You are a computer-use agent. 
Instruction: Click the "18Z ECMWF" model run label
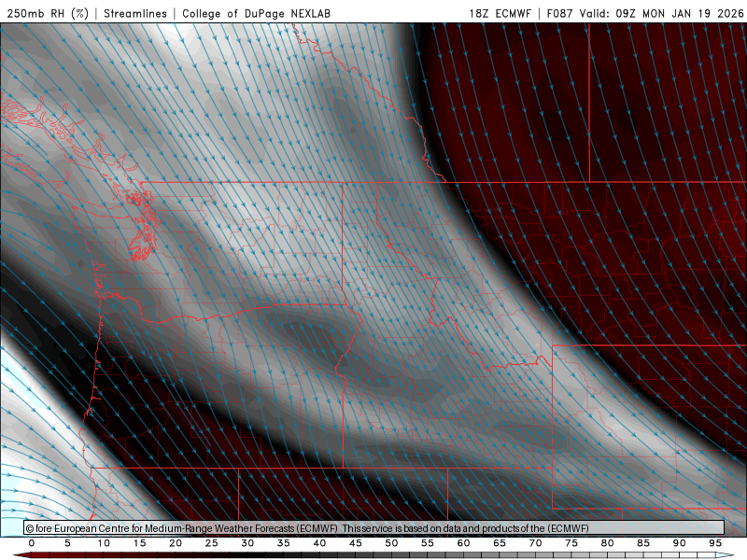point(500,13)
